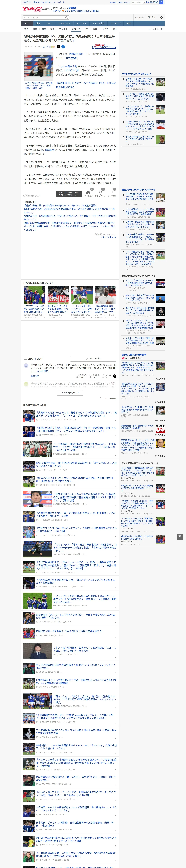The height and width of the screenshot is (868, 186).
Task: Share article on X icon under headline
Action: 58,47
